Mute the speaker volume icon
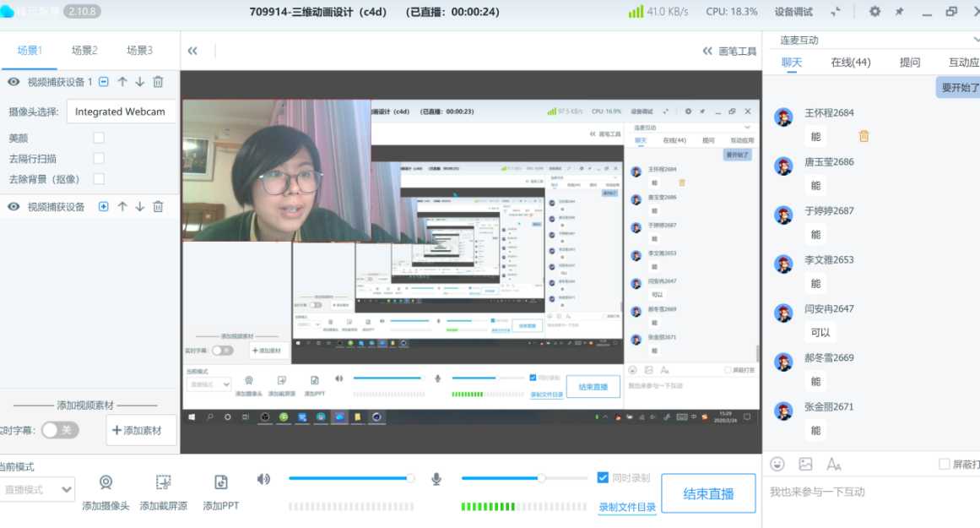This screenshot has height=528, width=980. 264,479
